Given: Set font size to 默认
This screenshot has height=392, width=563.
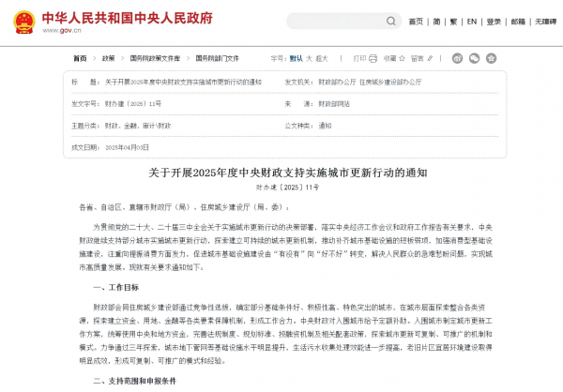Looking at the screenshot, I should pyautogui.click(x=297, y=58).
